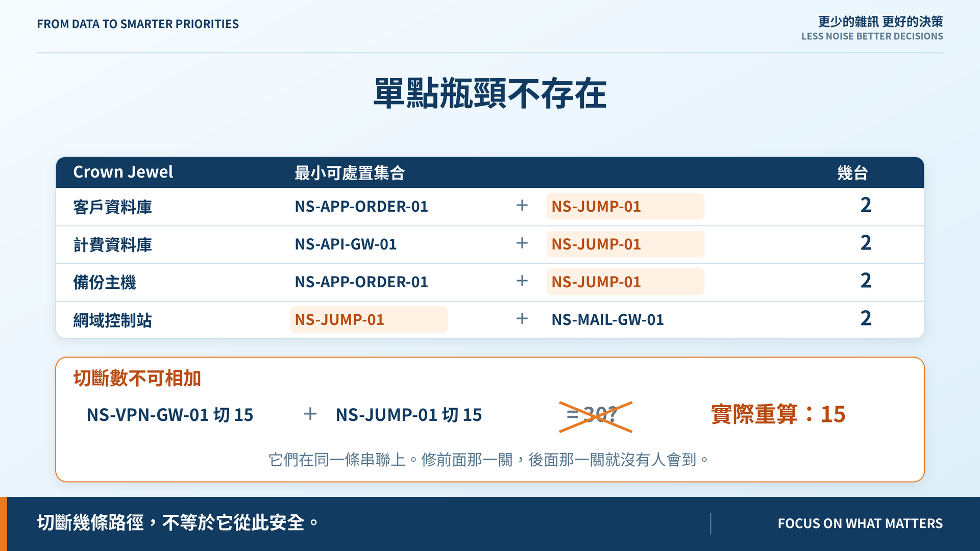The height and width of the screenshot is (551, 980).
Task: Click highlighted NS-JUMP-01 in 備份主機 row
Action: pos(625,282)
